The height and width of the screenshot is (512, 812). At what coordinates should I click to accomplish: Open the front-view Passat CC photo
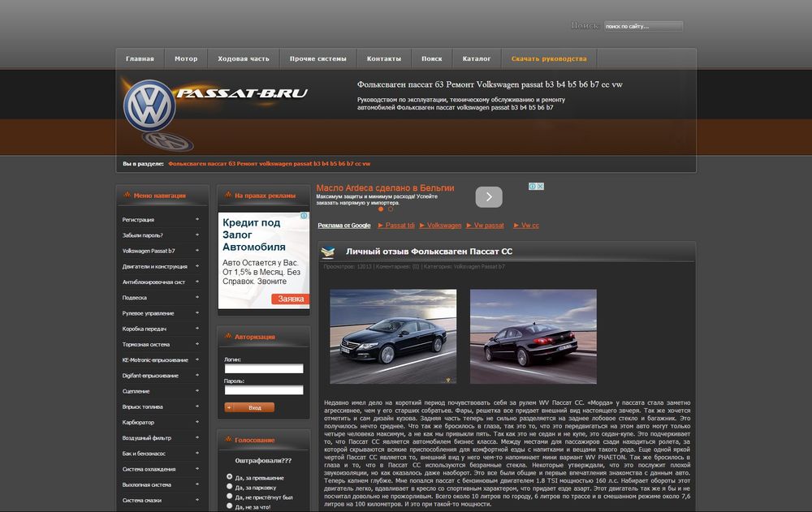[393, 337]
